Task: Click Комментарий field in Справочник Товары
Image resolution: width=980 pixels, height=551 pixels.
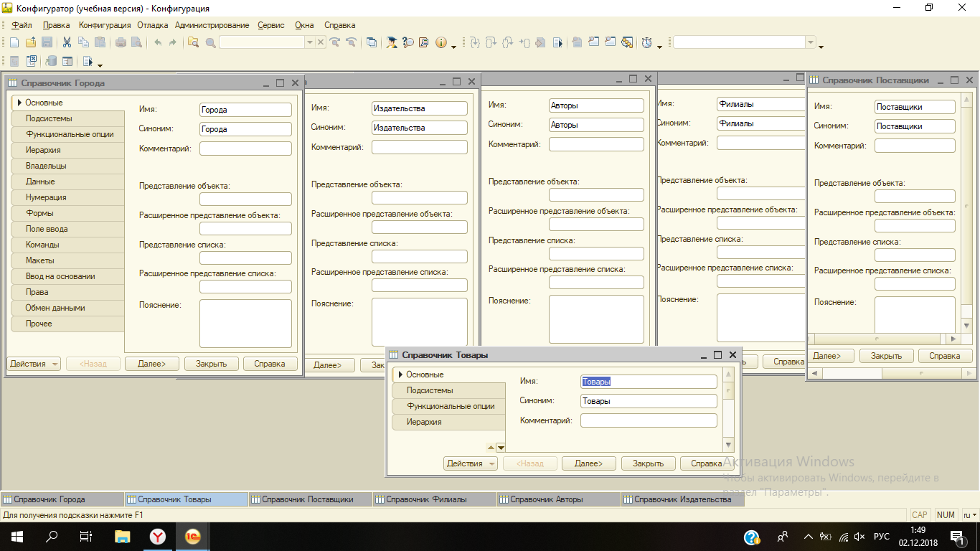Action: (x=648, y=420)
